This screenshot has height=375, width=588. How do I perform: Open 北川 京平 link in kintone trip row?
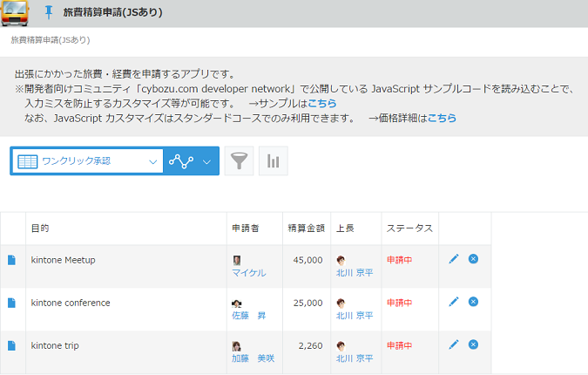coord(355,358)
